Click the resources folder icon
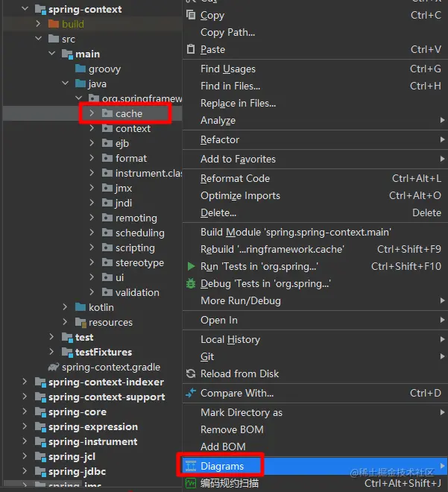448x492 pixels. click(x=81, y=322)
